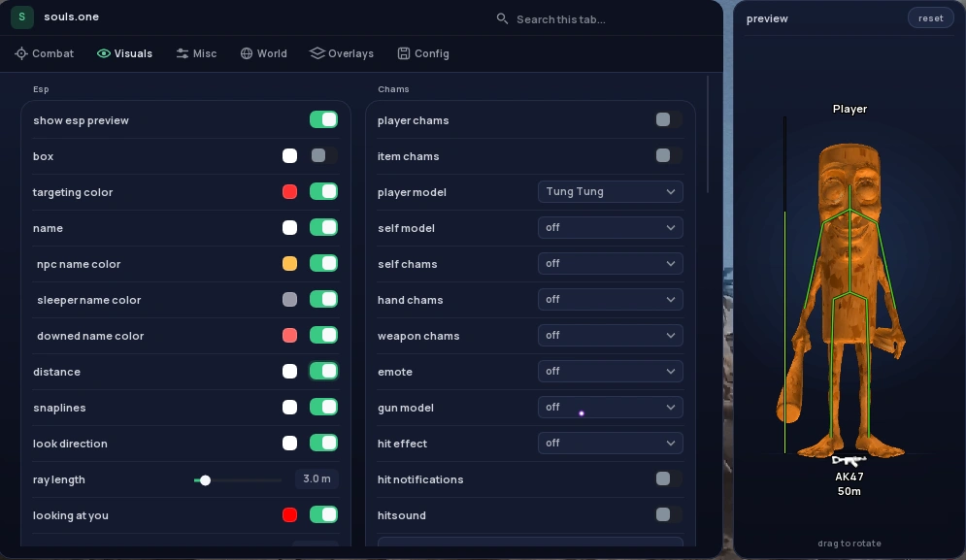Click the Overlays layers icon
The width and height of the screenshot is (966, 560).
[x=317, y=53]
